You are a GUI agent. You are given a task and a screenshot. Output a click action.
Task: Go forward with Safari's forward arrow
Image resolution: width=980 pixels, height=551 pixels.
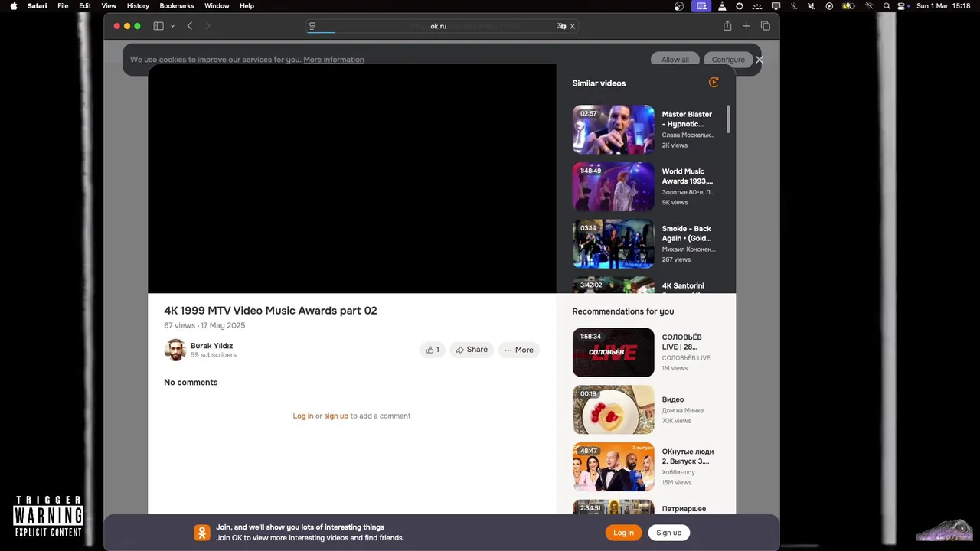207,26
